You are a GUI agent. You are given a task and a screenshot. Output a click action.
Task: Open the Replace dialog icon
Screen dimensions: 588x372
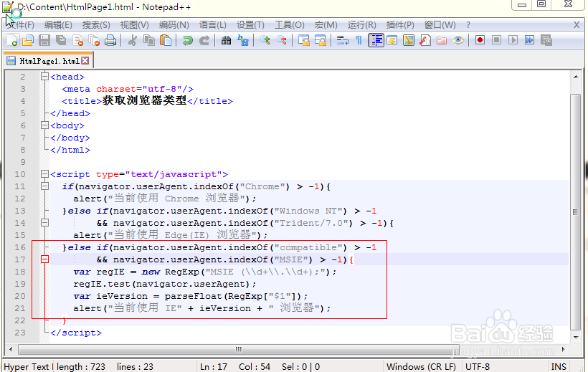coord(242,40)
